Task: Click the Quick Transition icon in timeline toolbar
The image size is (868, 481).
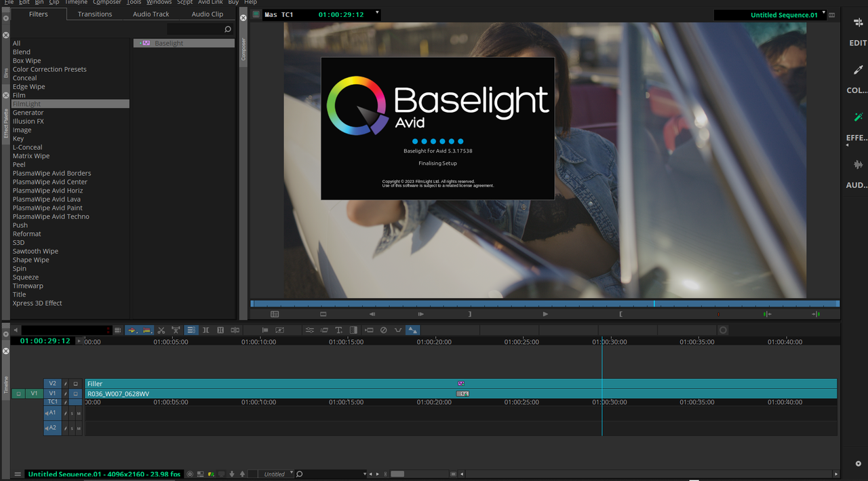Action: pyautogui.click(x=353, y=330)
